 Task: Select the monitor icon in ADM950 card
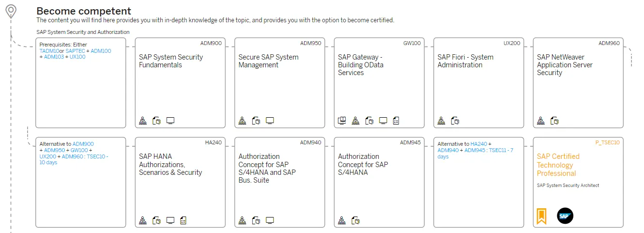pyautogui.click(x=270, y=121)
